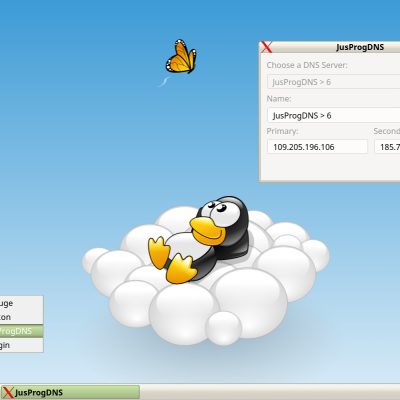Click the 'Choose a DNS Server:' label
400x400 pixels.
coord(307,65)
